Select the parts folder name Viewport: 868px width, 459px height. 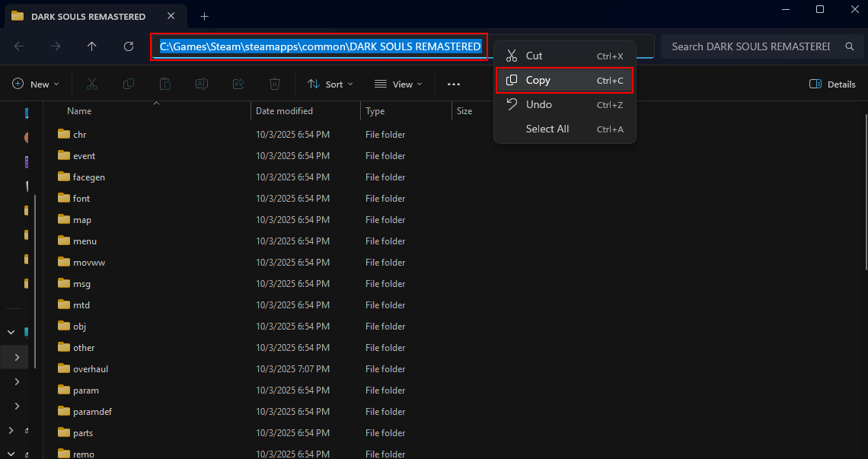coord(83,433)
